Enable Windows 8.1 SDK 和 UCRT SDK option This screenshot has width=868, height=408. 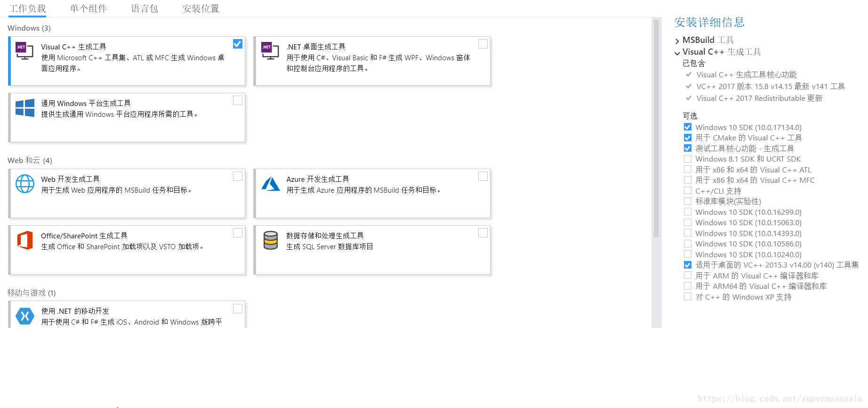coord(688,159)
